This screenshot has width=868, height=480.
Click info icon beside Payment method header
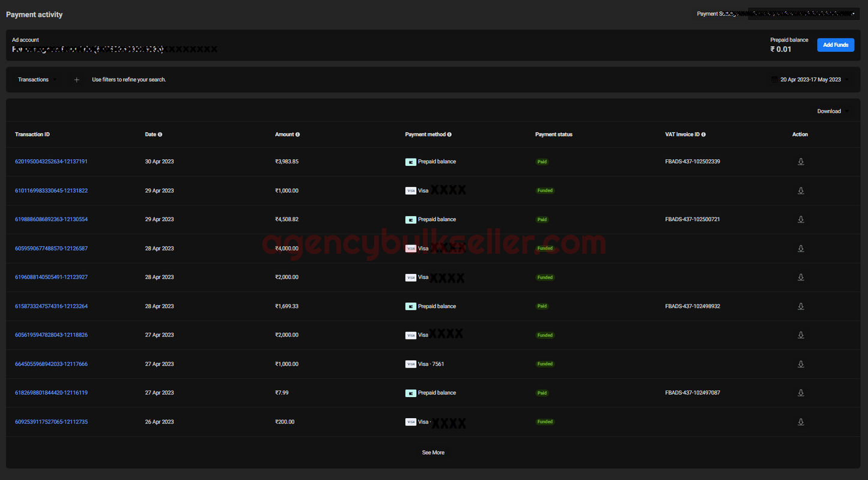coord(449,135)
